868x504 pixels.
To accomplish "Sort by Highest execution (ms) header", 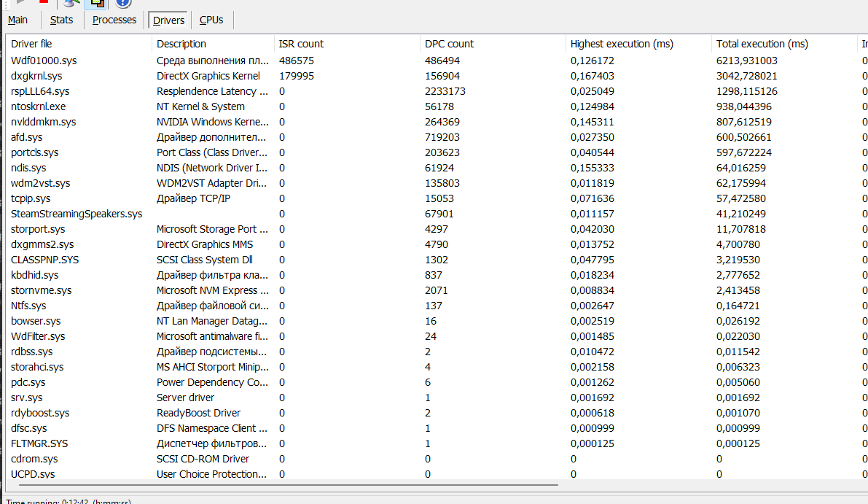I will 638,44.
